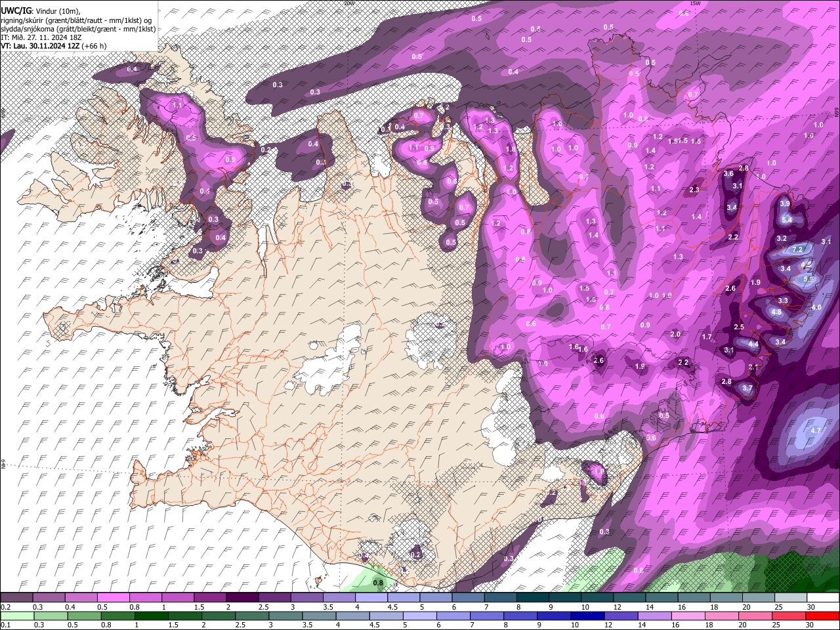Click the '4.4' value label on the map

point(753,345)
